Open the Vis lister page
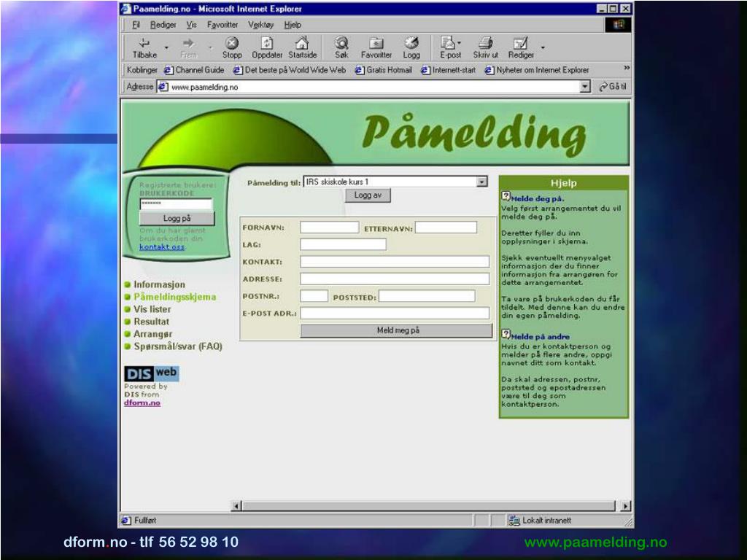 pyautogui.click(x=152, y=309)
